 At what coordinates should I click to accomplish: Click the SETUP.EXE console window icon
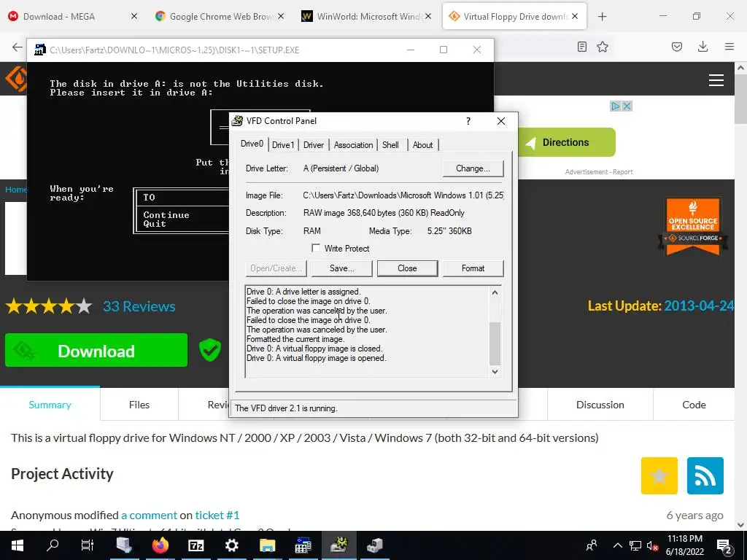[x=40, y=50]
